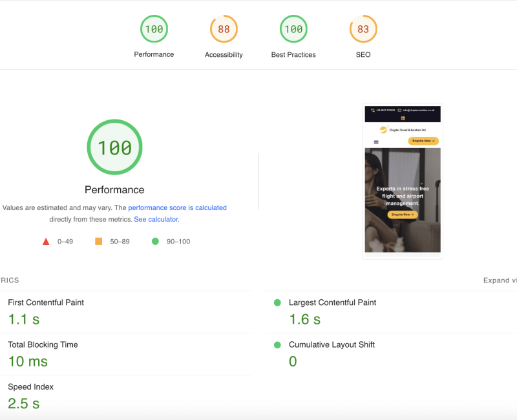
Task: Click the Largest Contentful Paint label
Action: click(x=332, y=302)
